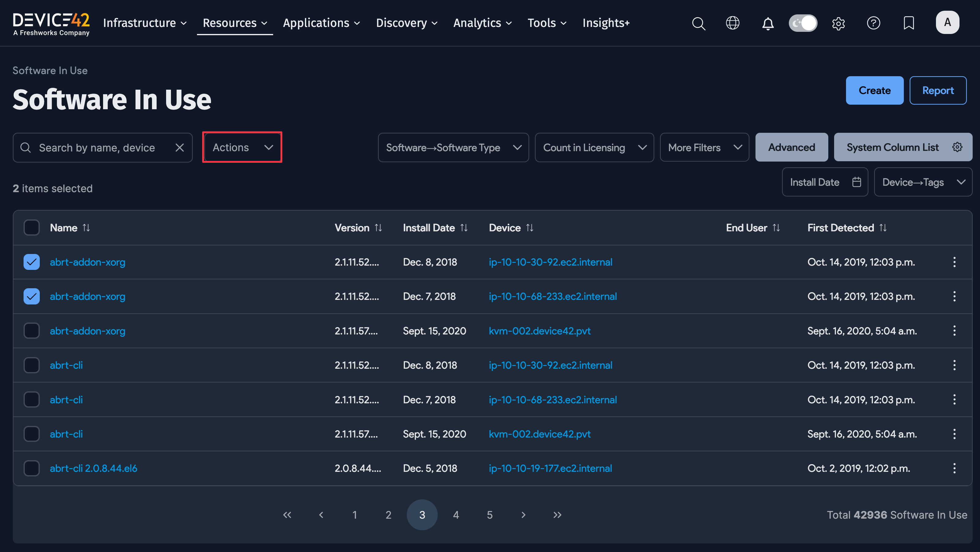Screen dimensions: 980x552
Task: Clear search field with X icon
Action: [x=180, y=148]
